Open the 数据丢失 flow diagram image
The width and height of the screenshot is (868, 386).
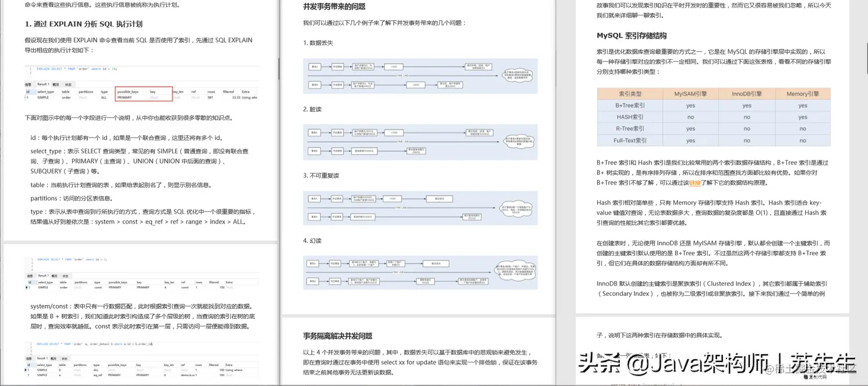point(420,76)
